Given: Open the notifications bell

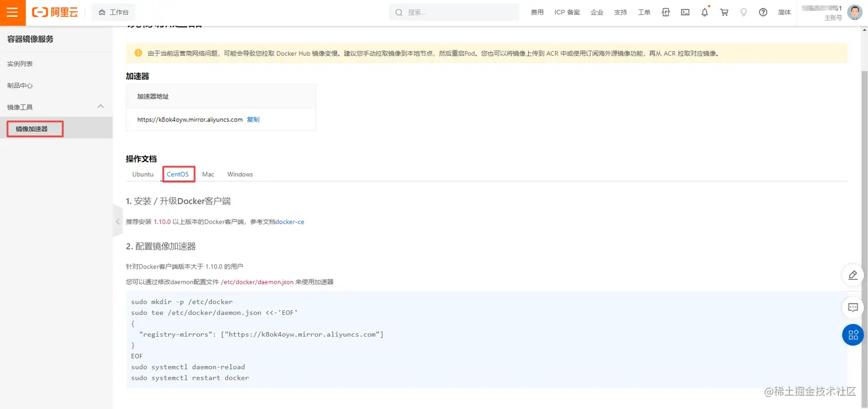Looking at the screenshot, I should click(704, 12).
